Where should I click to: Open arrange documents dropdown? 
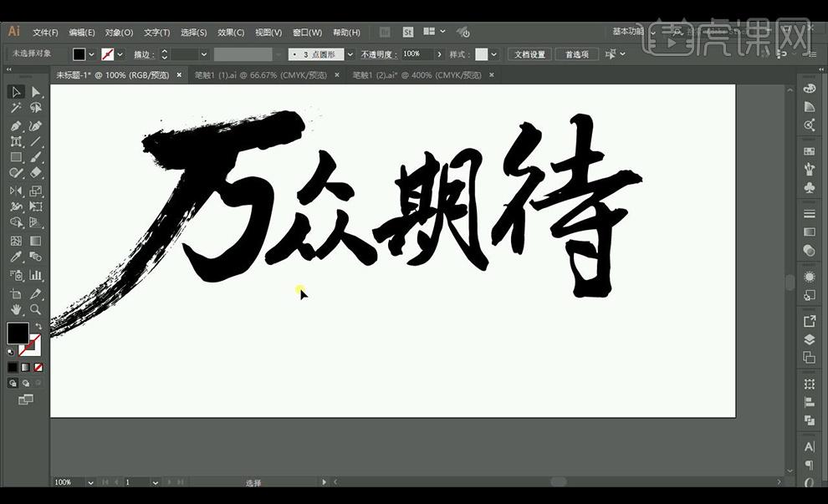434,33
